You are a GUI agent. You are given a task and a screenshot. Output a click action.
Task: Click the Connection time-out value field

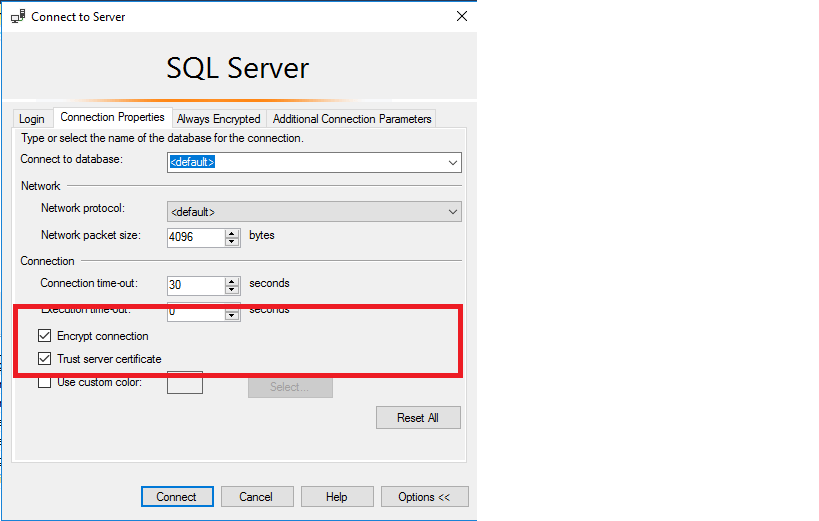tap(196, 285)
